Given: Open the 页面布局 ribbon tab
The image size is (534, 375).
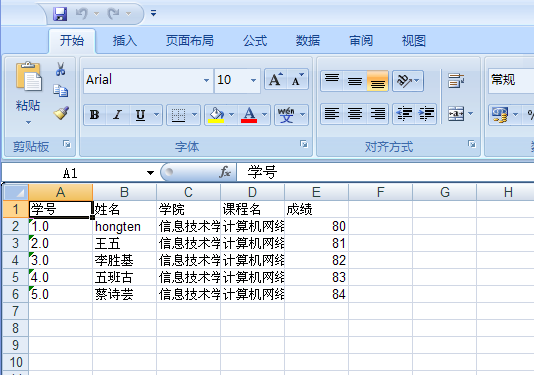Looking at the screenshot, I should [x=190, y=41].
